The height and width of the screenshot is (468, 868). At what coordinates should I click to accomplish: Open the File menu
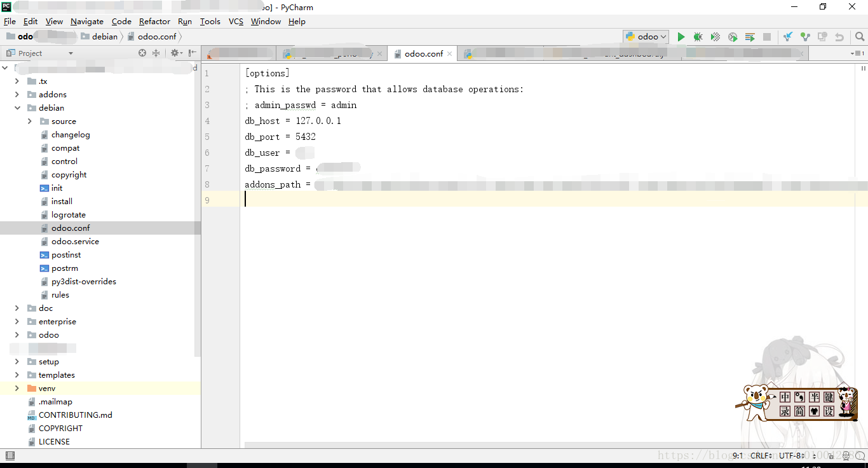coord(10,21)
